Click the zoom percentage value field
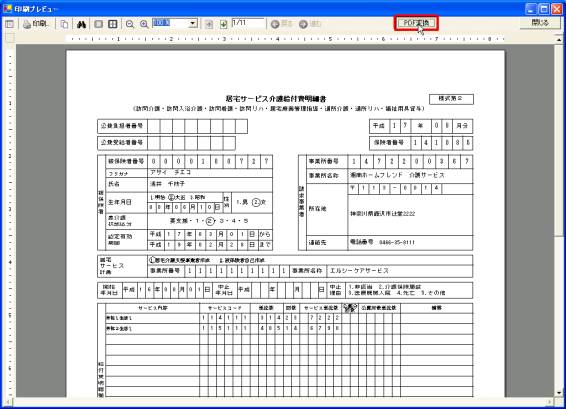The image size is (566, 409). 170,23
